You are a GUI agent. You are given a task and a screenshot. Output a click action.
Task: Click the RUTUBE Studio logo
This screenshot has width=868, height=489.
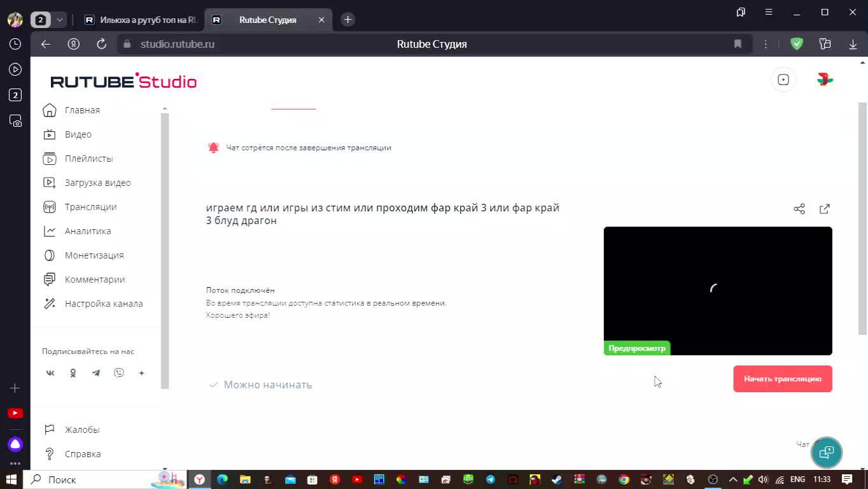[x=123, y=81]
